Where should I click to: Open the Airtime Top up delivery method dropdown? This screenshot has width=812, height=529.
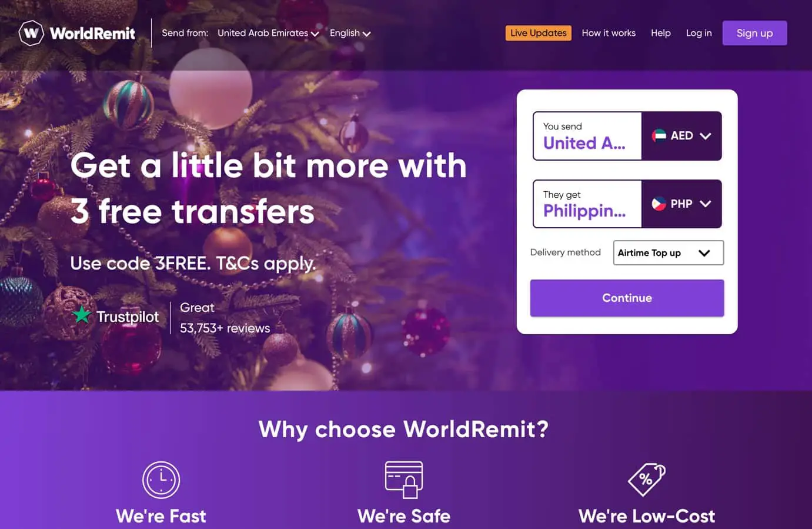669,252
